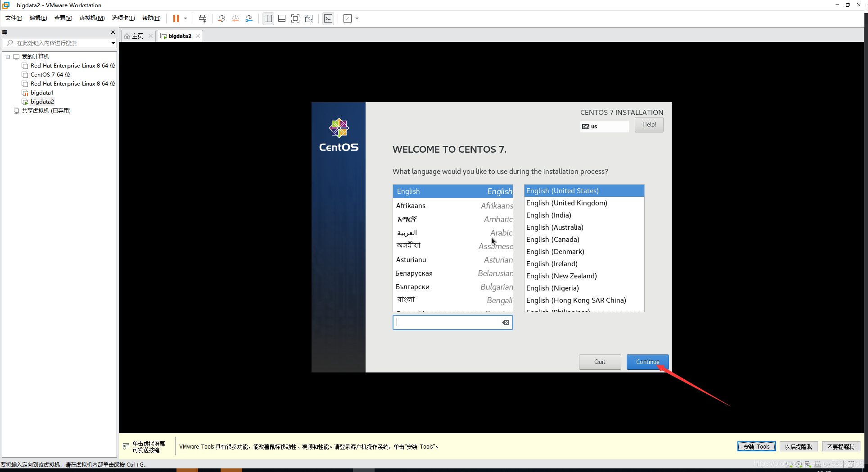Screen dimensions: 868x472
Task: Open the 帮助(H) menu
Action: coord(151,18)
